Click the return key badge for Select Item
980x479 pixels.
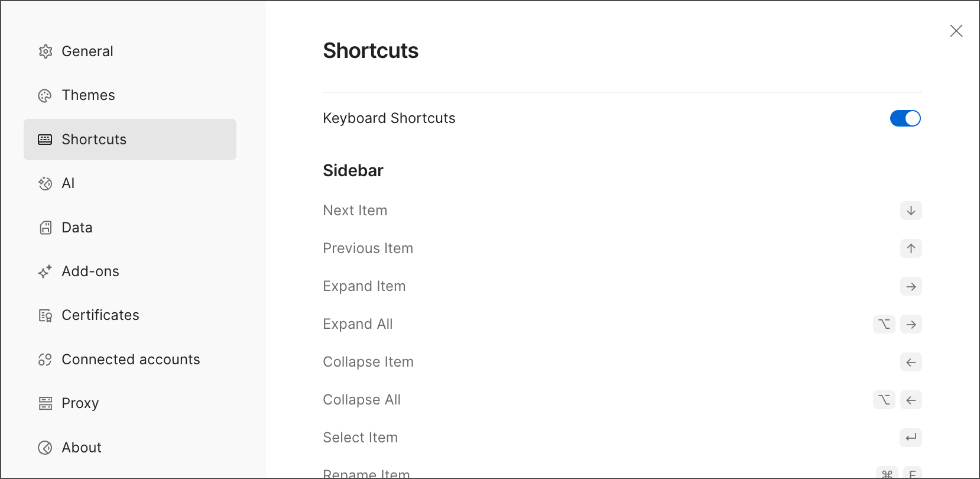[911, 438]
